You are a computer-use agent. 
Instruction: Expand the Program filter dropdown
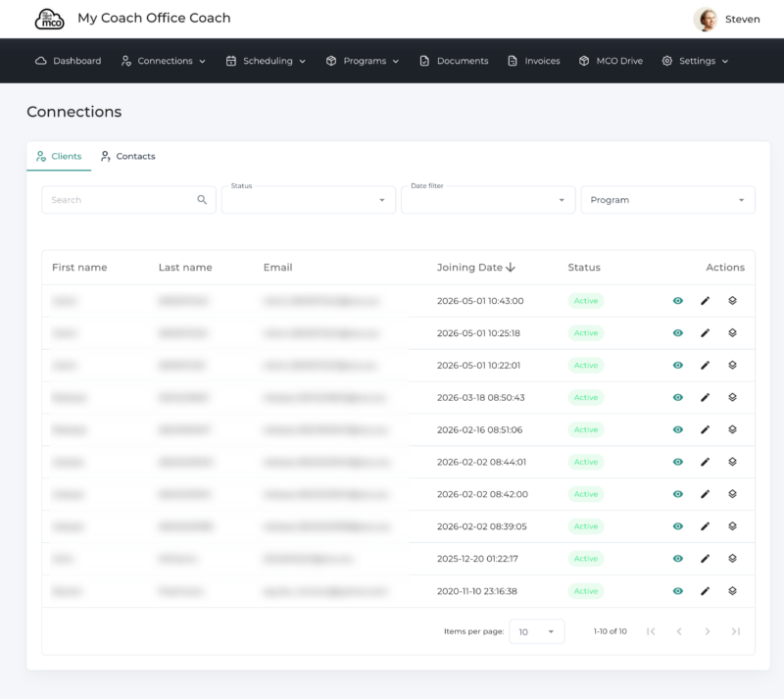coord(667,200)
